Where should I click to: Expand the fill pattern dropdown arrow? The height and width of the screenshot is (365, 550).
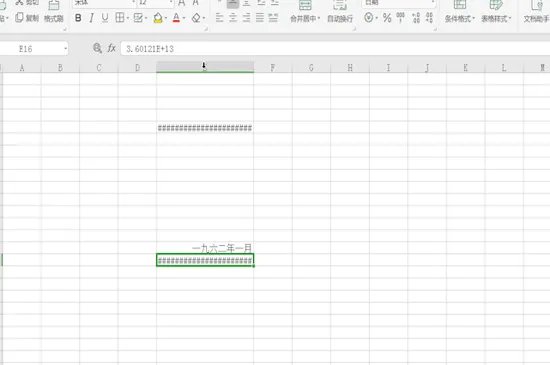click(146, 18)
